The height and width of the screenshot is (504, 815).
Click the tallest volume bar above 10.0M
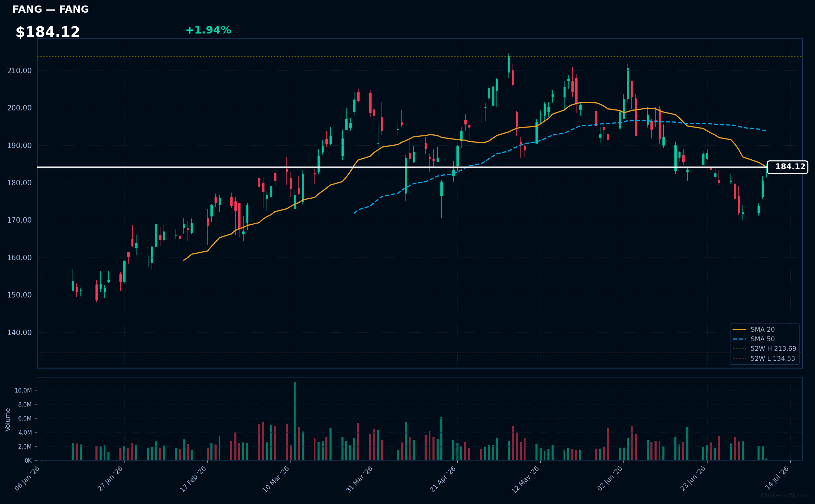[295, 421]
